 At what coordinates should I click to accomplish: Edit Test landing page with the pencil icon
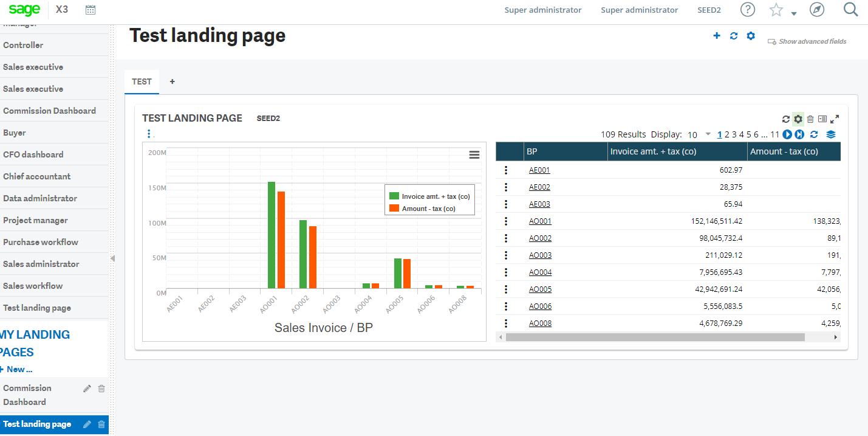pos(87,424)
